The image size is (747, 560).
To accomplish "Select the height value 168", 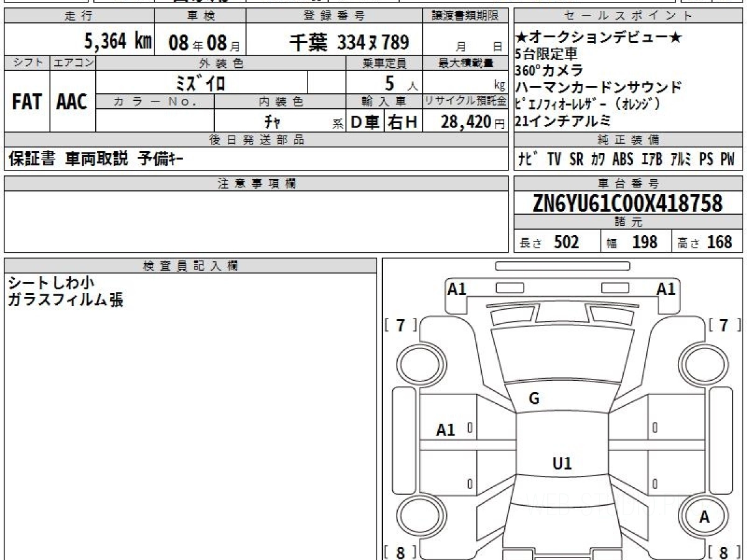I will pos(719,242).
